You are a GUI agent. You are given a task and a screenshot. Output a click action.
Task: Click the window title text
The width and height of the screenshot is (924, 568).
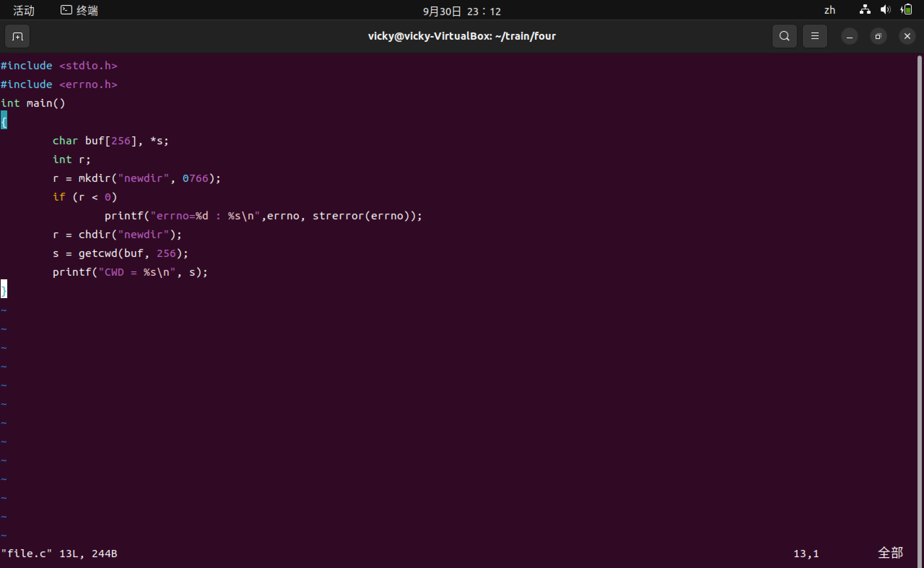click(x=462, y=36)
